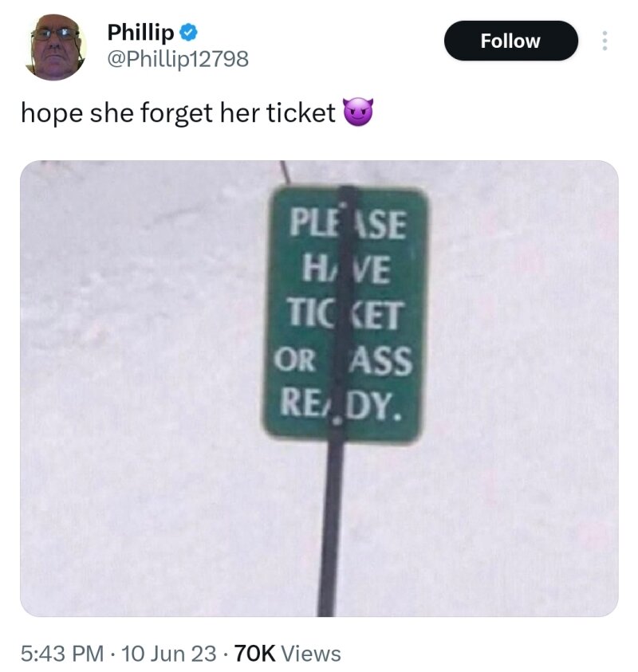The width and height of the screenshot is (638, 672).
Task: Click the word HAVE on the sign
Action: click(x=345, y=269)
